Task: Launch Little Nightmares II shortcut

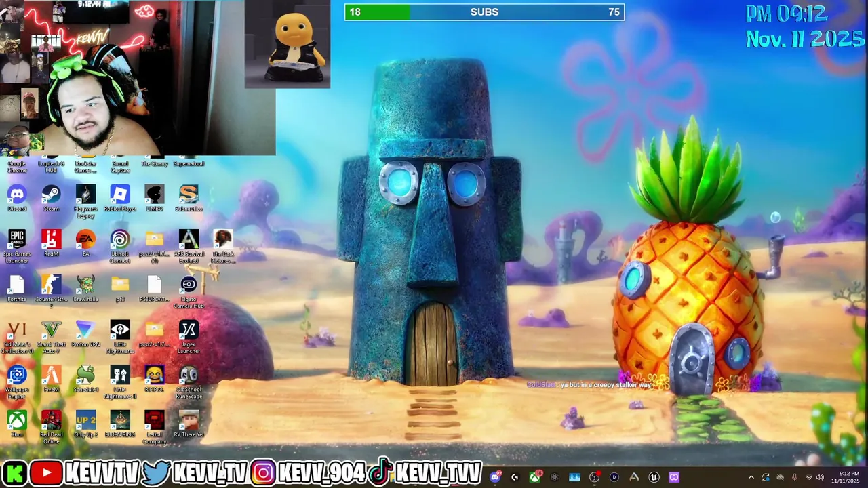Action: coord(120,382)
